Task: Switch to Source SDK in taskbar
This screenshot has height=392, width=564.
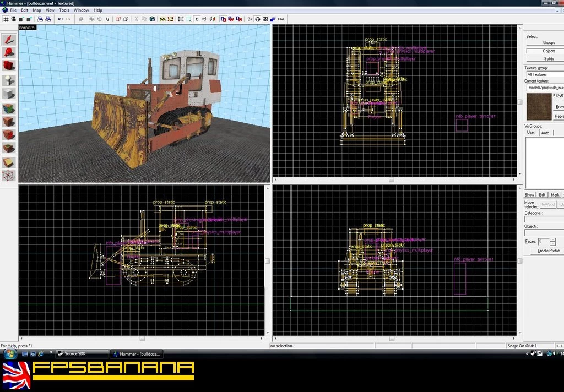Action: tap(82, 354)
